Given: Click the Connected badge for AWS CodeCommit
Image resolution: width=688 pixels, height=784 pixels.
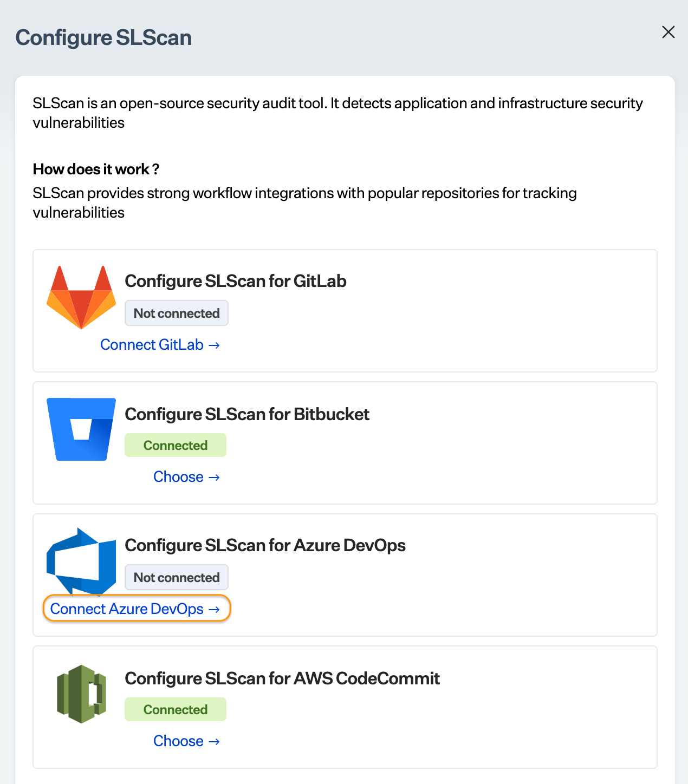Looking at the screenshot, I should click(x=176, y=710).
